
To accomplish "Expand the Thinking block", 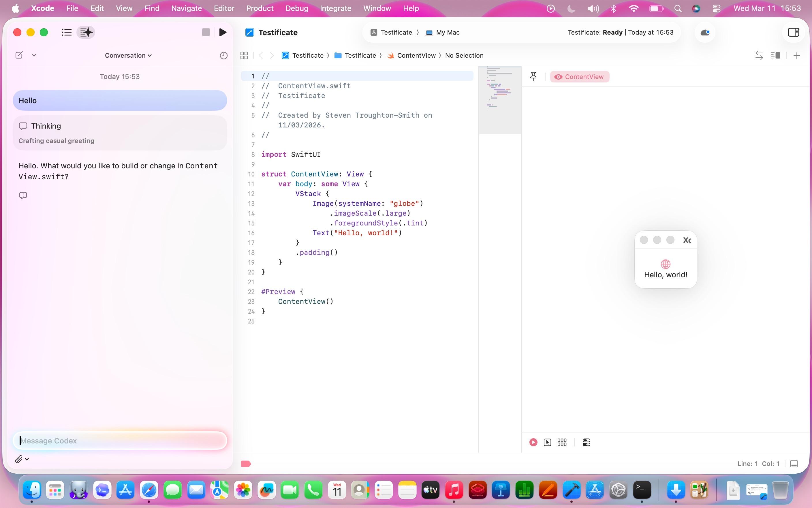I will click(x=120, y=133).
